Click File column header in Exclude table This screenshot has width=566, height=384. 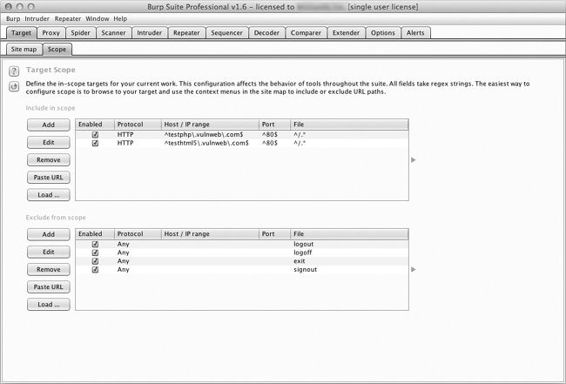point(349,234)
